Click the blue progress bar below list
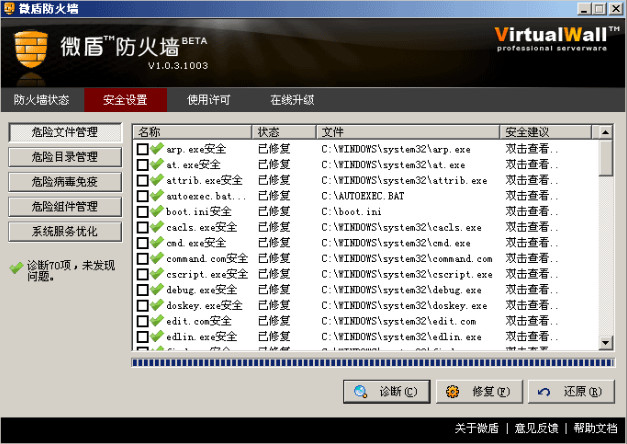627x444 pixels. (x=370, y=362)
